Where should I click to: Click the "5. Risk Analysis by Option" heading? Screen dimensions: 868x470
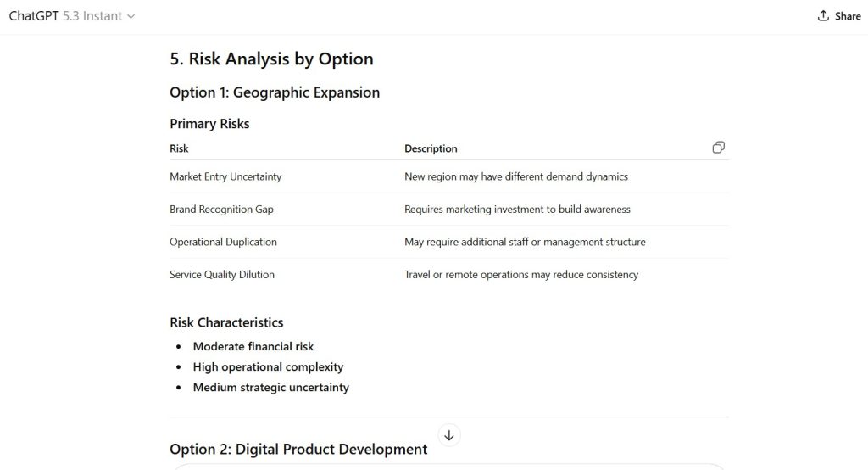pos(271,59)
